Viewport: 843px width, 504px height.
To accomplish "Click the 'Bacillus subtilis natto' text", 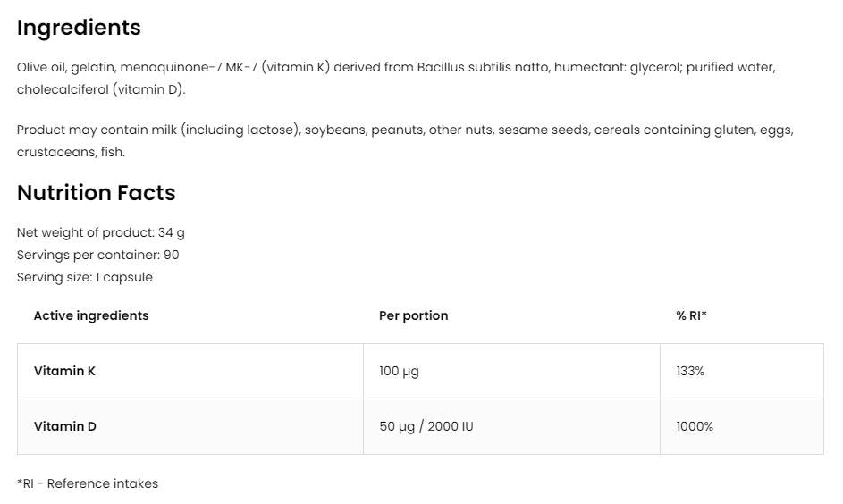I will click(x=483, y=67).
